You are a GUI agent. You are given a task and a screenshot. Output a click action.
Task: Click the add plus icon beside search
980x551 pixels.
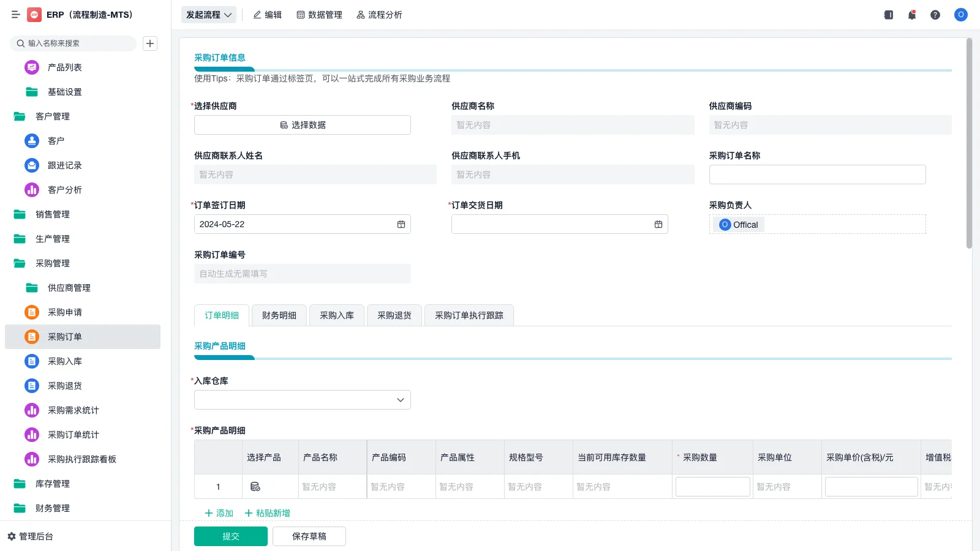click(150, 43)
